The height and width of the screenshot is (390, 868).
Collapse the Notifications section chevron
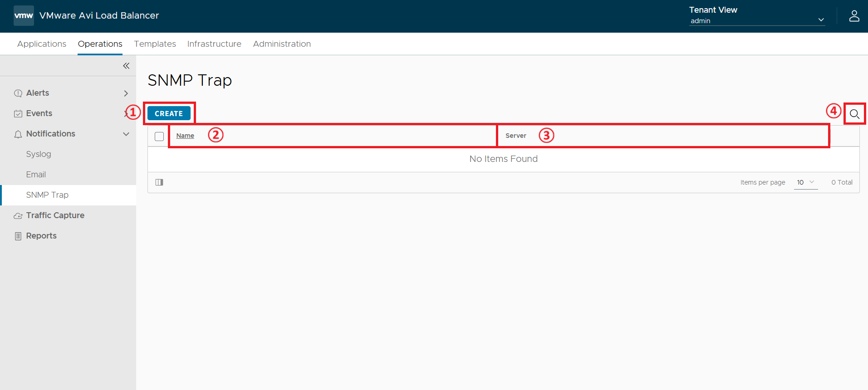[x=126, y=134]
